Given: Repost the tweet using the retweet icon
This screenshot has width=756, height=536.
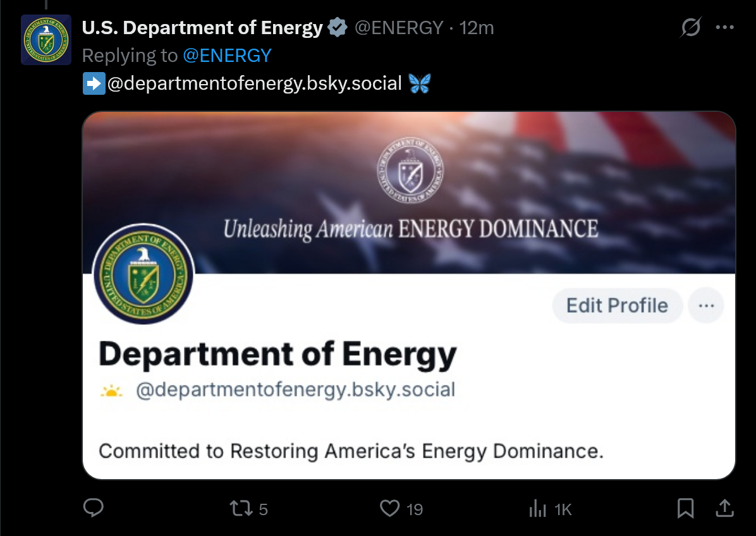Looking at the screenshot, I should pyautogui.click(x=240, y=508).
